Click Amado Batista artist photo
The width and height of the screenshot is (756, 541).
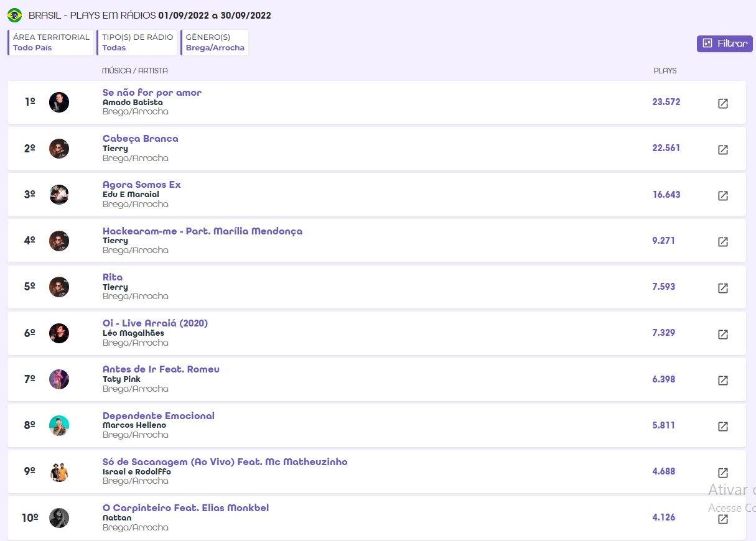click(59, 102)
